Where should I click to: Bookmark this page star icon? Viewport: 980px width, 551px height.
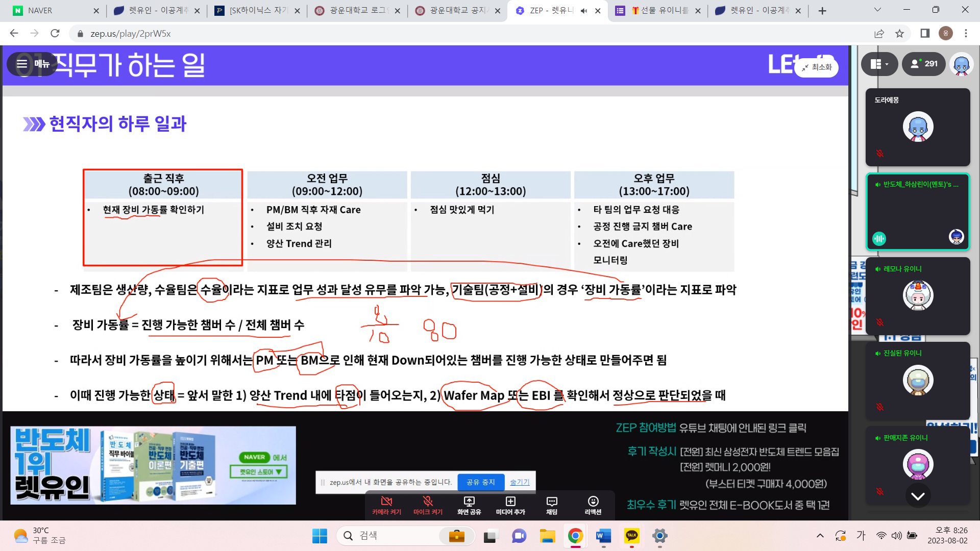coord(899,34)
